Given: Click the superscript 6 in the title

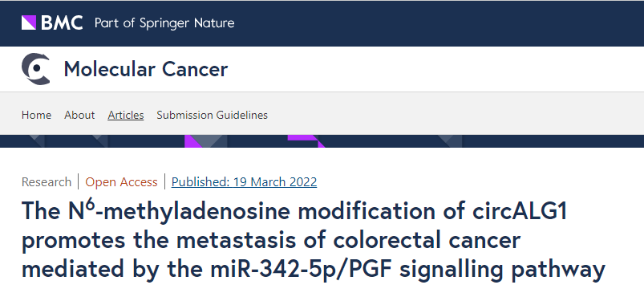Looking at the screenshot, I should 91,205.
